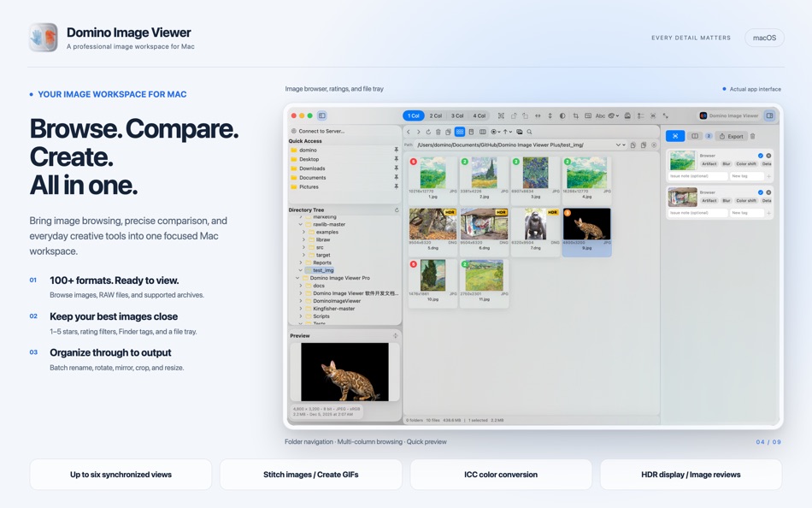The height and width of the screenshot is (508, 812).
Task: Click the Preview panel options icon
Action: tap(395, 336)
